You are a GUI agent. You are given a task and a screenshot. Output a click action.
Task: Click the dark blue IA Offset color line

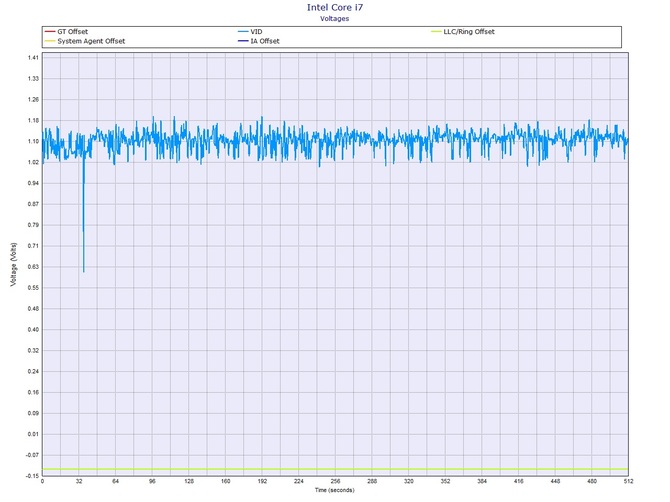(x=243, y=41)
